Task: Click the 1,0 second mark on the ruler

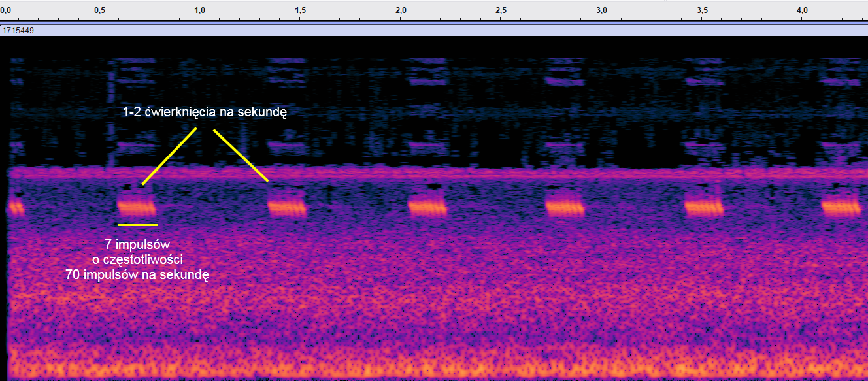Action: tap(200, 11)
